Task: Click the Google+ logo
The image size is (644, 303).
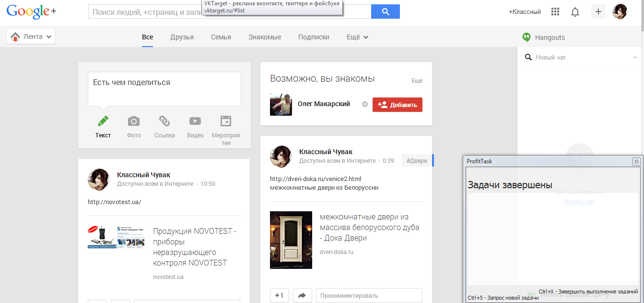Action: tap(31, 12)
